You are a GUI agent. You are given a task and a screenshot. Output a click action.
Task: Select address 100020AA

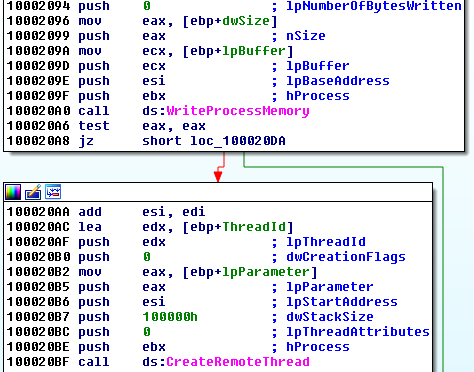pyautogui.click(x=38, y=212)
